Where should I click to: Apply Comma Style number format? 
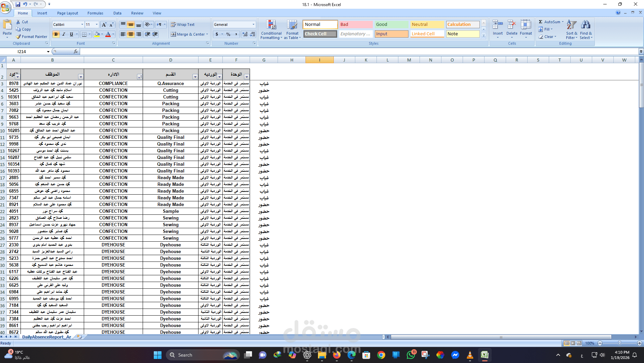(x=236, y=34)
